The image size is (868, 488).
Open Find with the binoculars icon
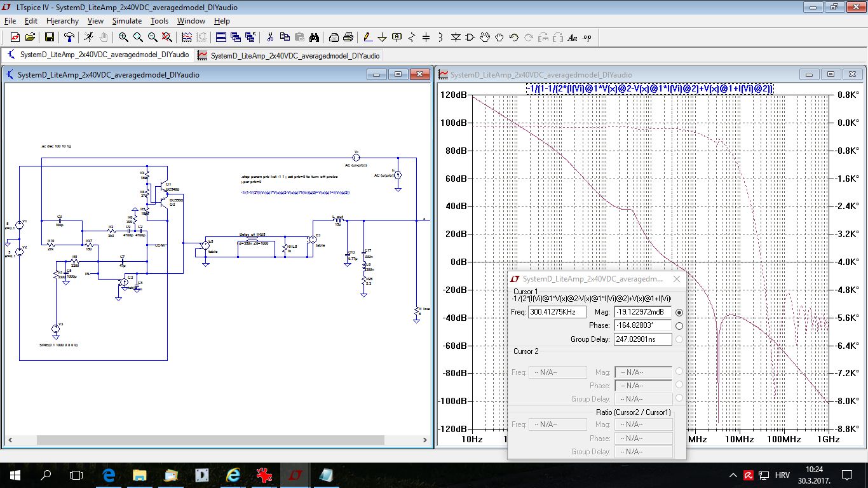(x=315, y=37)
